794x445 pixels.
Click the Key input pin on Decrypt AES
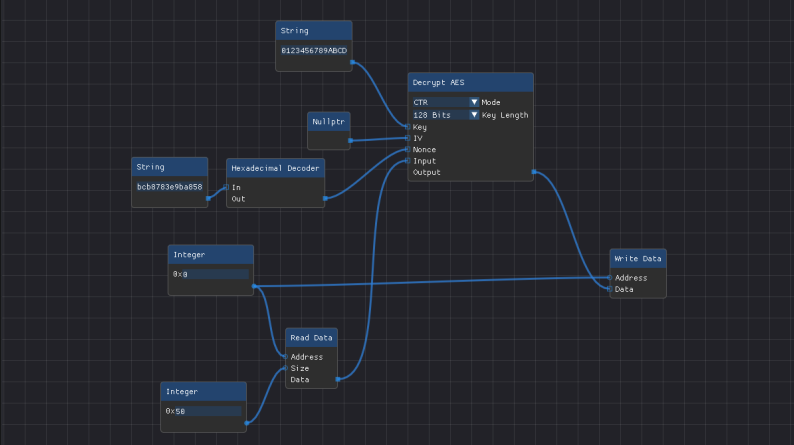point(409,127)
